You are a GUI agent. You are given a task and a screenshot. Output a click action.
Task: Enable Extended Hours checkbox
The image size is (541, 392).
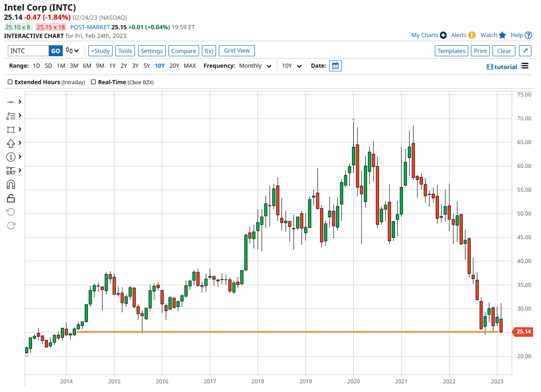pos(10,82)
